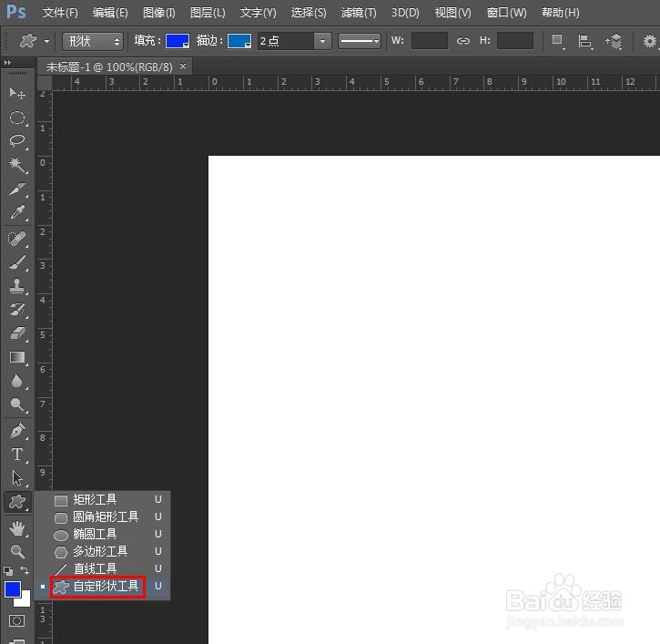The height and width of the screenshot is (644, 660).
Task: Select the Hand tool
Action: click(x=17, y=527)
